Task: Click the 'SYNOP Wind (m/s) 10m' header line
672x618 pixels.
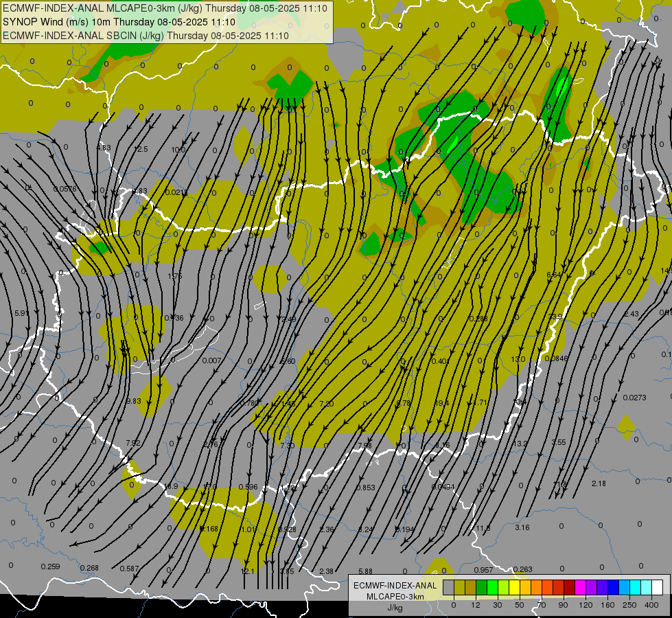Action: pyautogui.click(x=119, y=22)
